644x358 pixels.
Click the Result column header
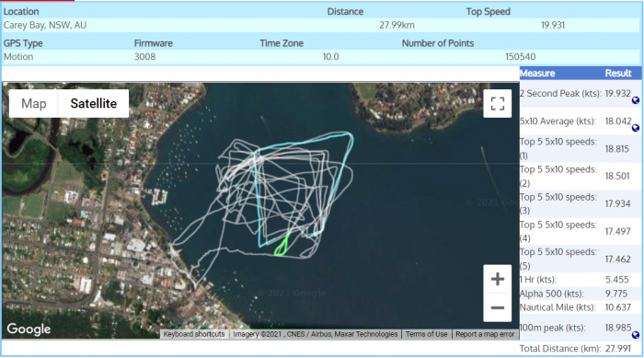[617, 73]
